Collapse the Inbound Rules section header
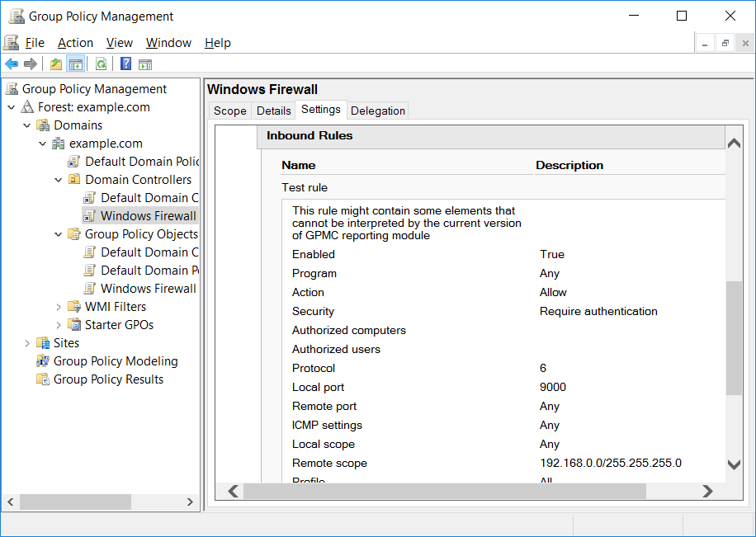 pos(491,136)
